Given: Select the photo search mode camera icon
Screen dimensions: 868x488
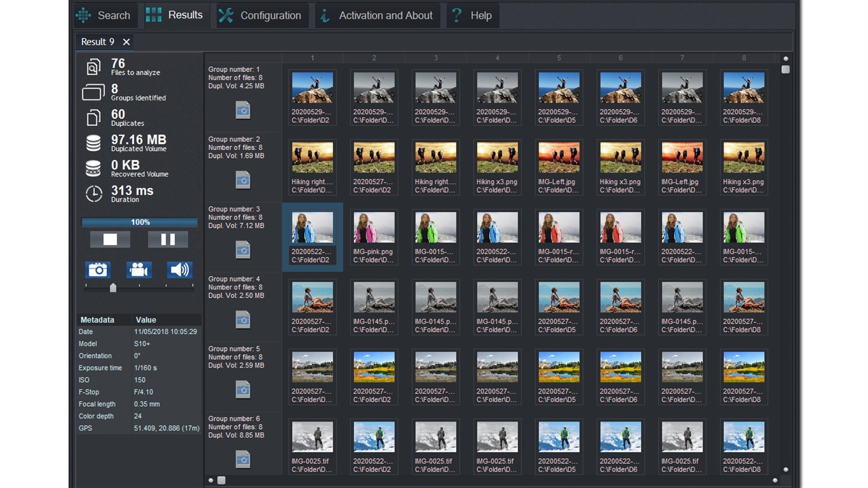Looking at the screenshot, I should click(x=97, y=269).
